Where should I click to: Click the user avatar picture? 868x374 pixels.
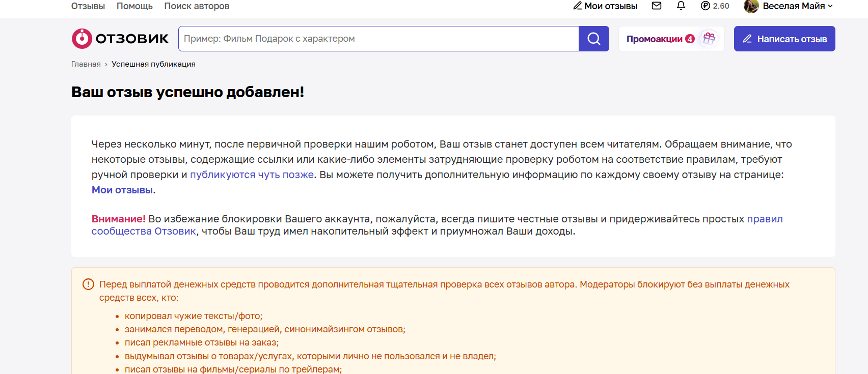[x=751, y=6]
